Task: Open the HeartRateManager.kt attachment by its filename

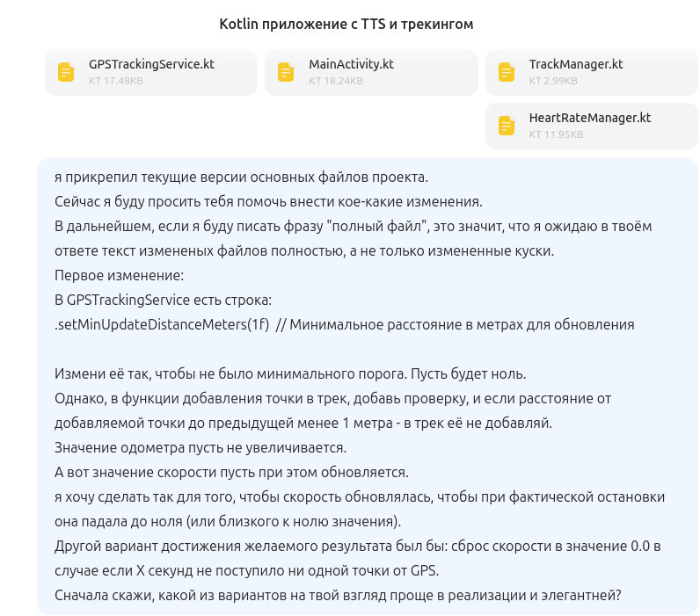Action: (x=589, y=118)
